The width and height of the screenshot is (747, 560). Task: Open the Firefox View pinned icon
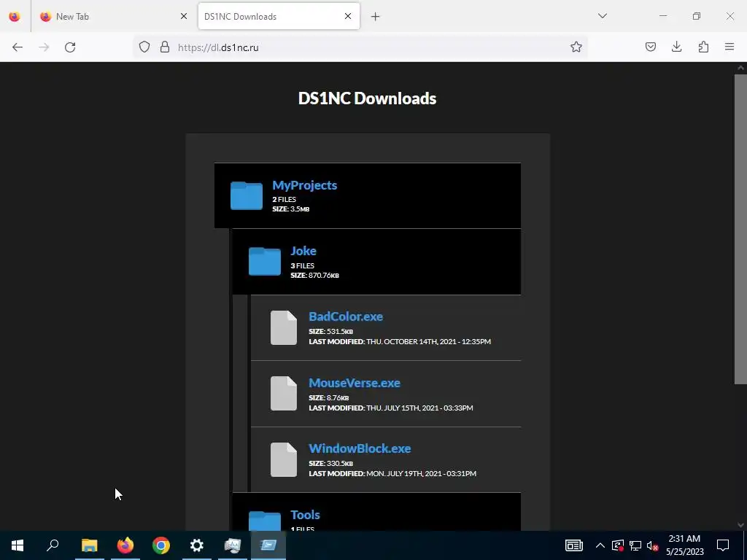15,16
